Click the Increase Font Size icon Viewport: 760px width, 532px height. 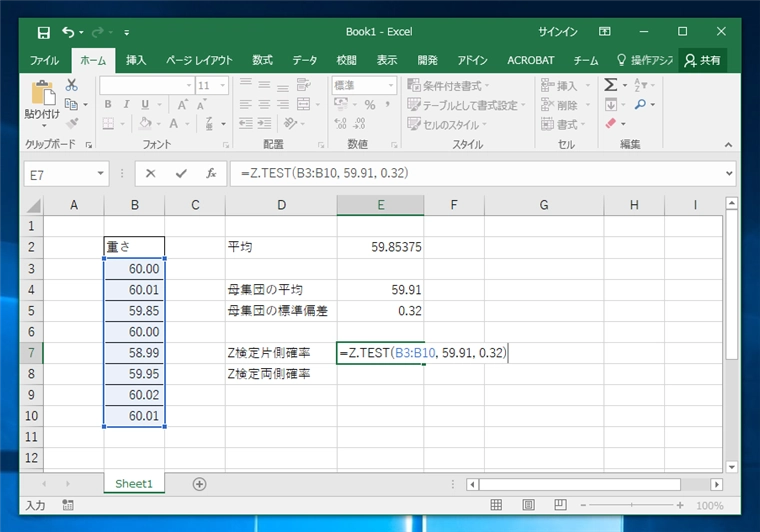pyautogui.click(x=183, y=105)
